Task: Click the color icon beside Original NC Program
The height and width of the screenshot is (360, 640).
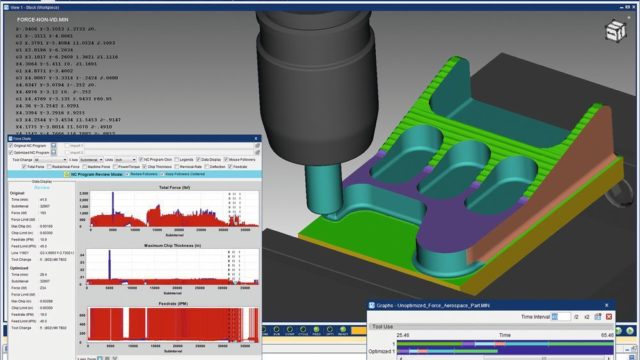Action: coord(53,146)
